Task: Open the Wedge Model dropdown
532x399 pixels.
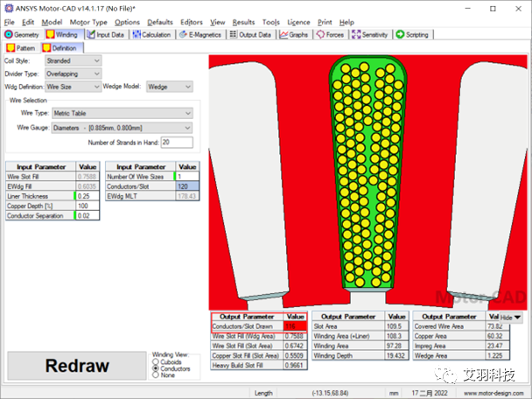Action: click(170, 87)
